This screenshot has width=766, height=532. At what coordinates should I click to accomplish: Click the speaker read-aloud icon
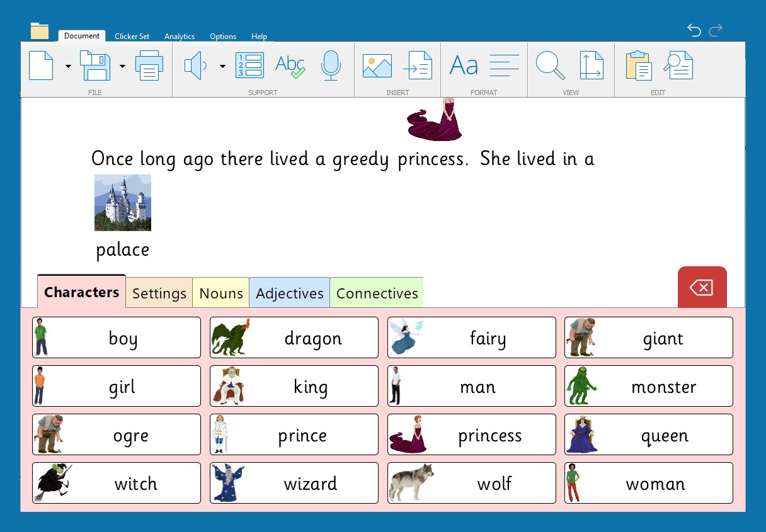[x=196, y=65]
